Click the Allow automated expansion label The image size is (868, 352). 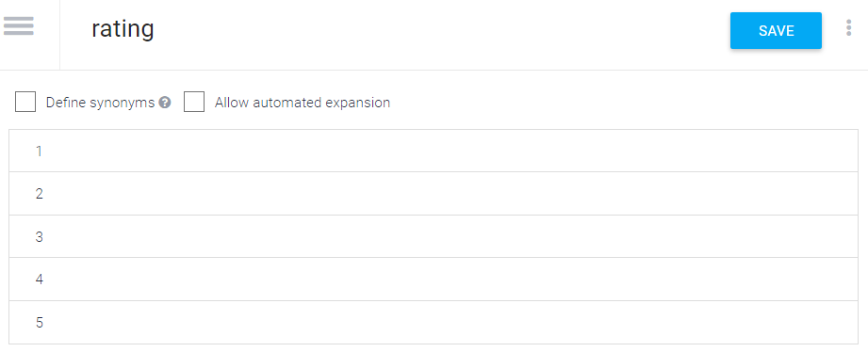point(303,103)
